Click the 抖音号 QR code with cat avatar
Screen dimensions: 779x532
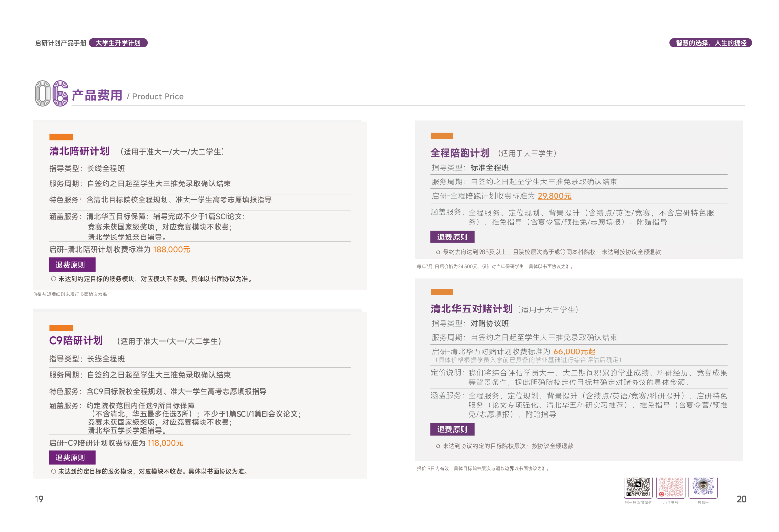point(703,488)
